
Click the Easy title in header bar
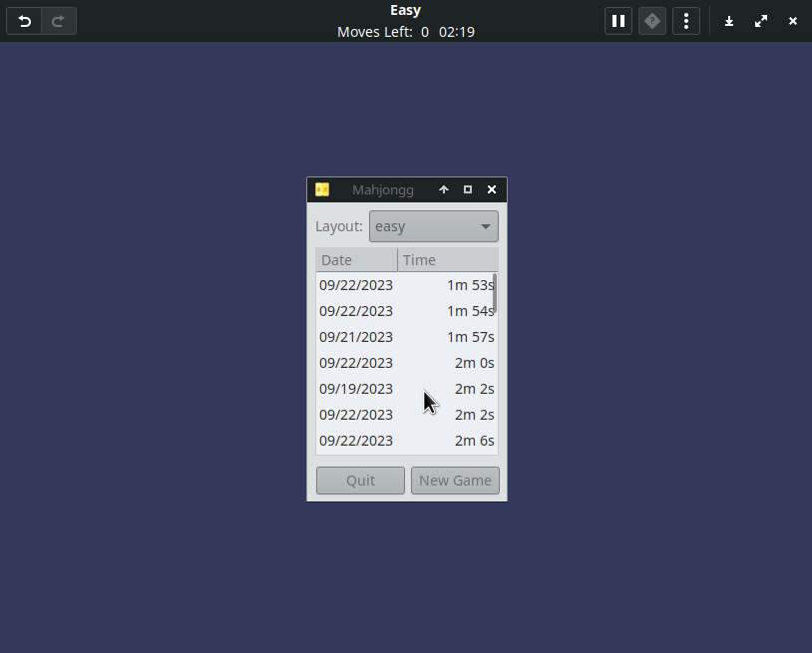405,10
